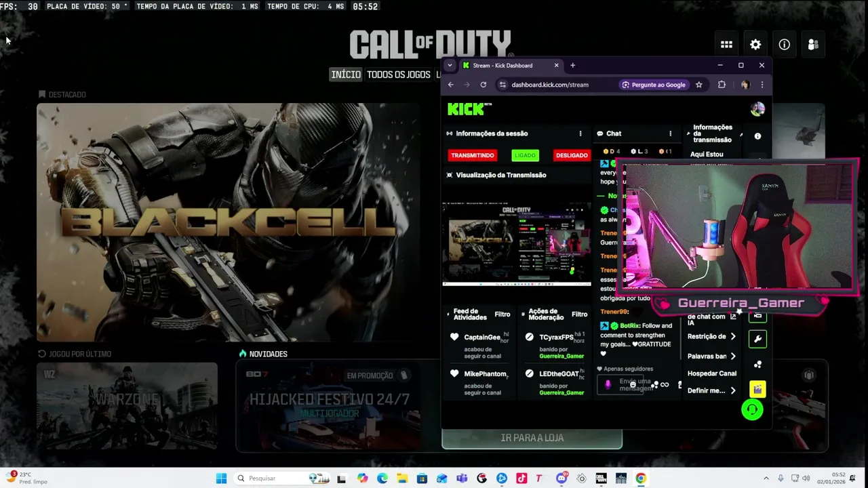Image resolution: width=868 pixels, height=488 pixels.
Task: Open the Microsoft Edge taskbar icon
Action: click(382, 478)
